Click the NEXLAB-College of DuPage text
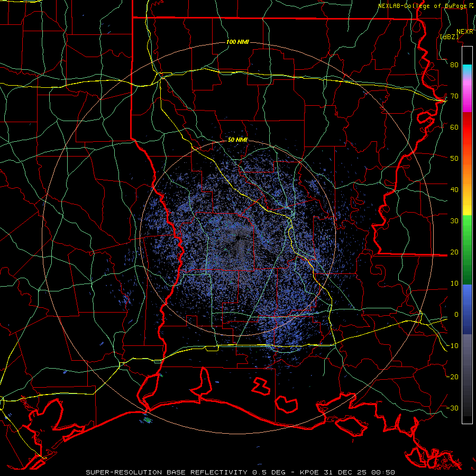The height and width of the screenshot is (476, 476). (422, 6)
